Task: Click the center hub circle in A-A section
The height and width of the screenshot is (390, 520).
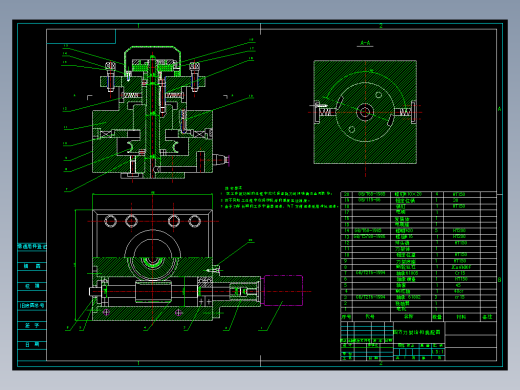Action: 365,112
